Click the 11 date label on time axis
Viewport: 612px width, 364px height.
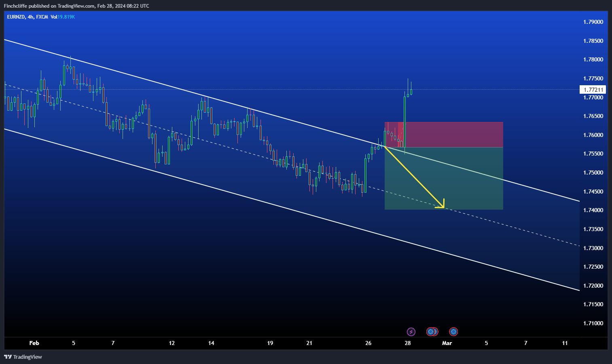point(565,343)
